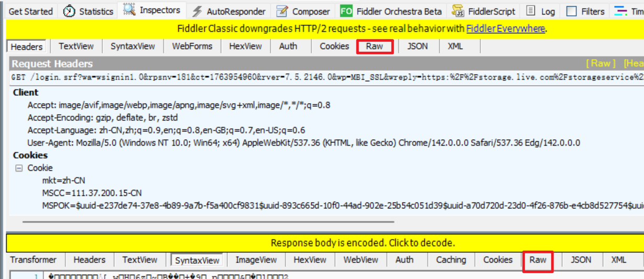Click the [Raw] link in Request Headers bar

pyautogui.click(x=601, y=63)
